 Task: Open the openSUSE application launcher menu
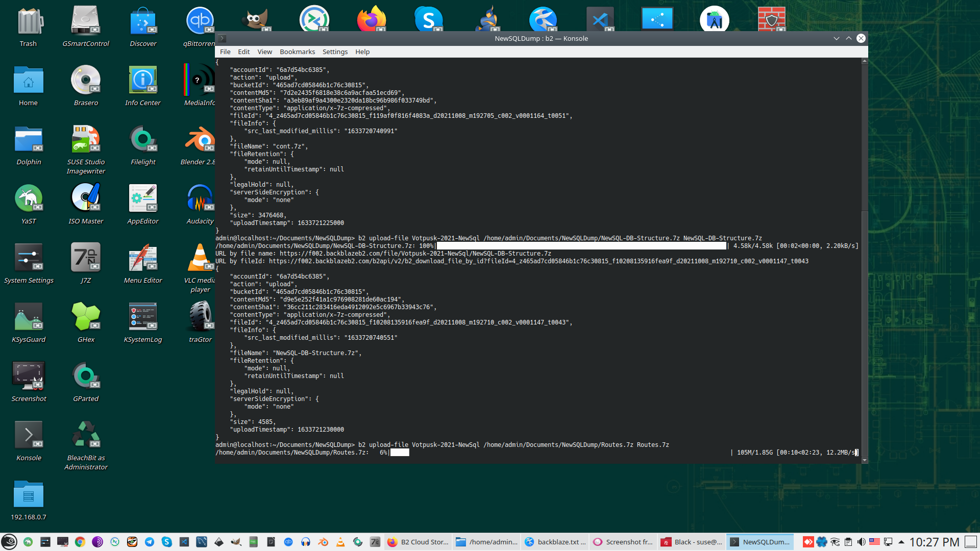tap(9, 542)
